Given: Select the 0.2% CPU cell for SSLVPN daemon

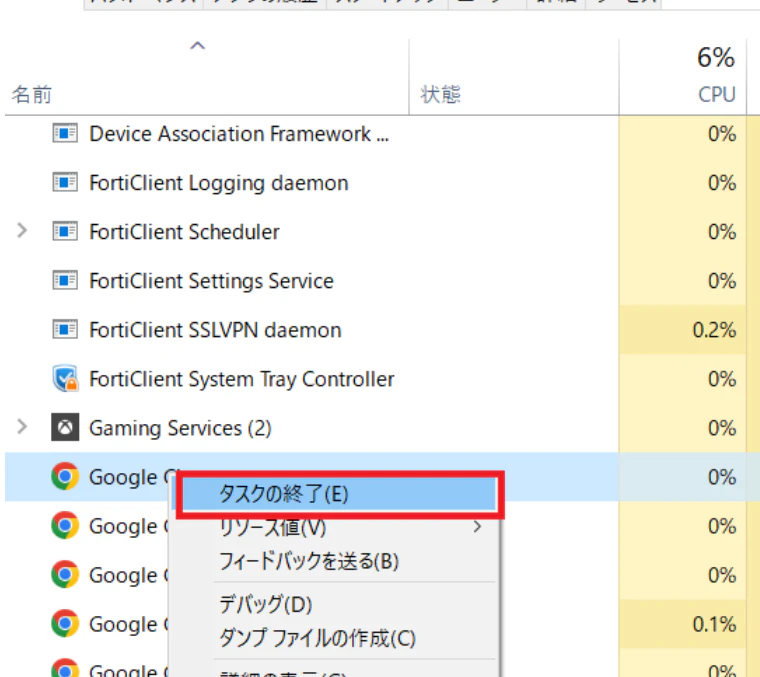Looking at the screenshot, I should 682,330.
